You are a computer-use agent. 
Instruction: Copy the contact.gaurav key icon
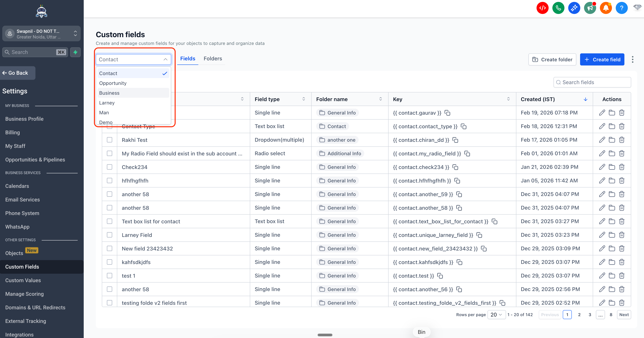pyautogui.click(x=447, y=113)
